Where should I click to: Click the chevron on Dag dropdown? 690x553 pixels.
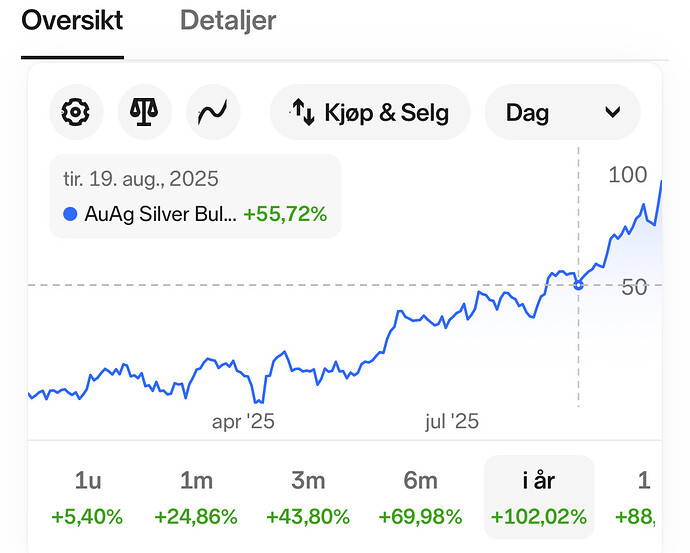click(x=613, y=112)
